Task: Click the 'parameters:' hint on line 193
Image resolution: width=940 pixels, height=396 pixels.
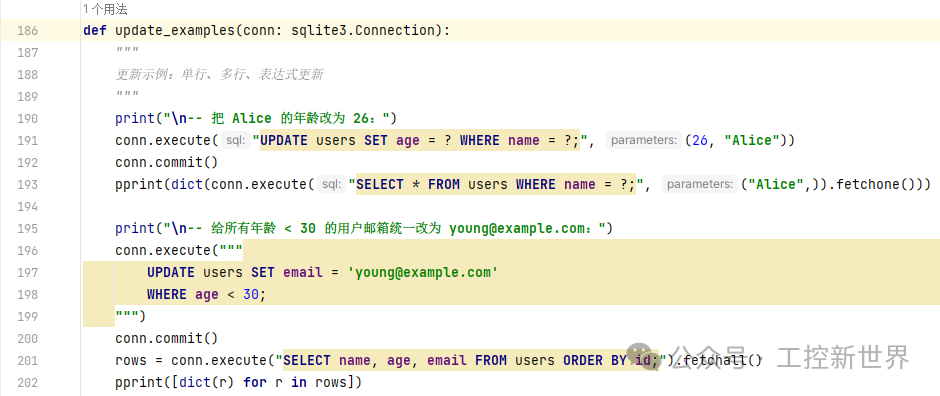Action: point(699,185)
